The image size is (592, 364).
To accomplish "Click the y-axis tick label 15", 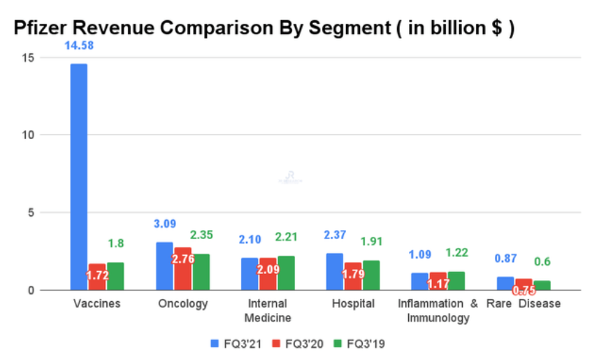I will 28,58.
